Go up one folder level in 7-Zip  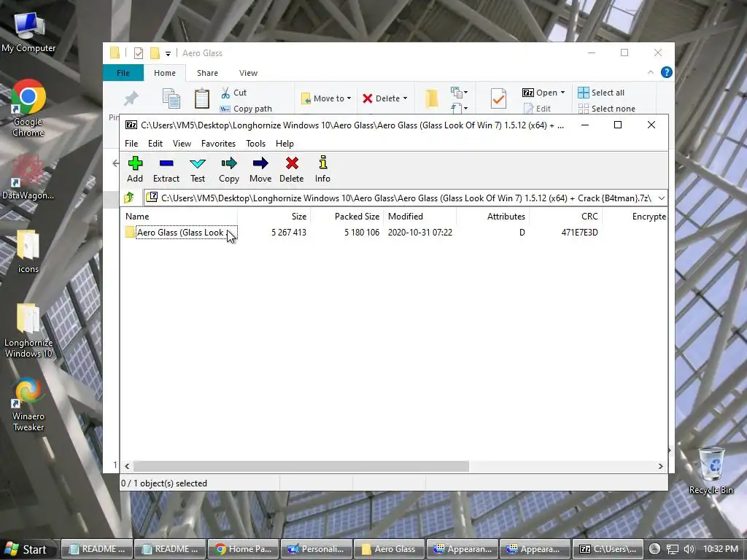(x=129, y=198)
